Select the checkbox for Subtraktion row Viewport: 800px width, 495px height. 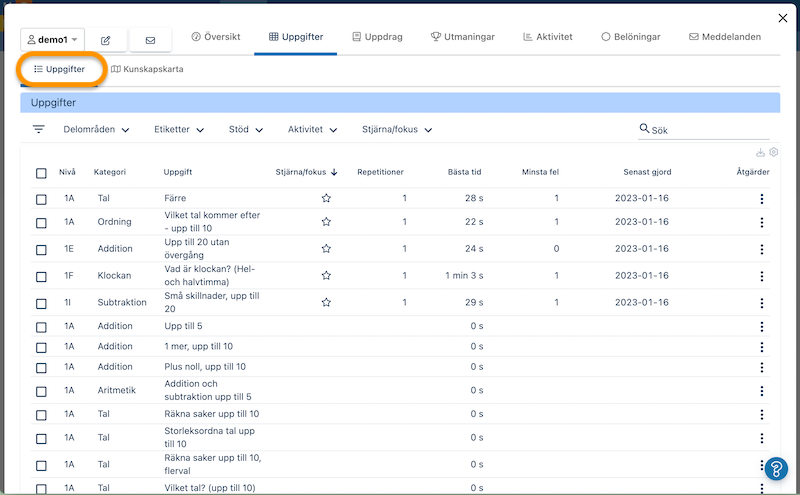pos(41,302)
